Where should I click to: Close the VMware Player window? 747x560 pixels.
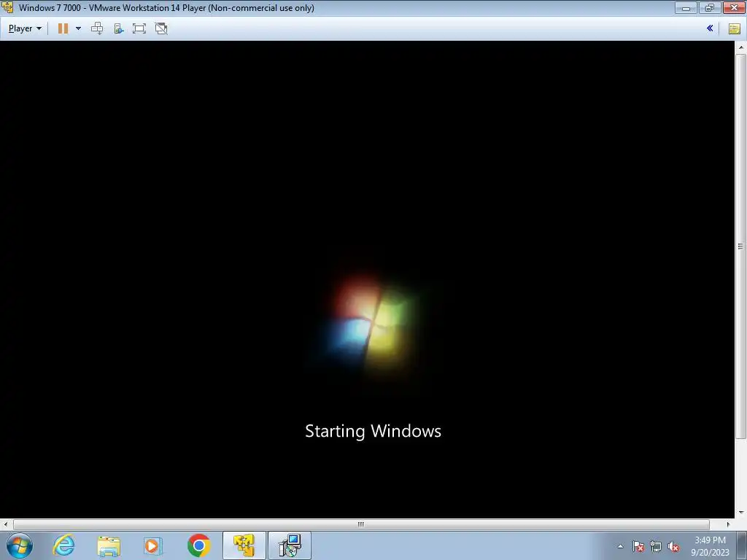click(734, 7)
